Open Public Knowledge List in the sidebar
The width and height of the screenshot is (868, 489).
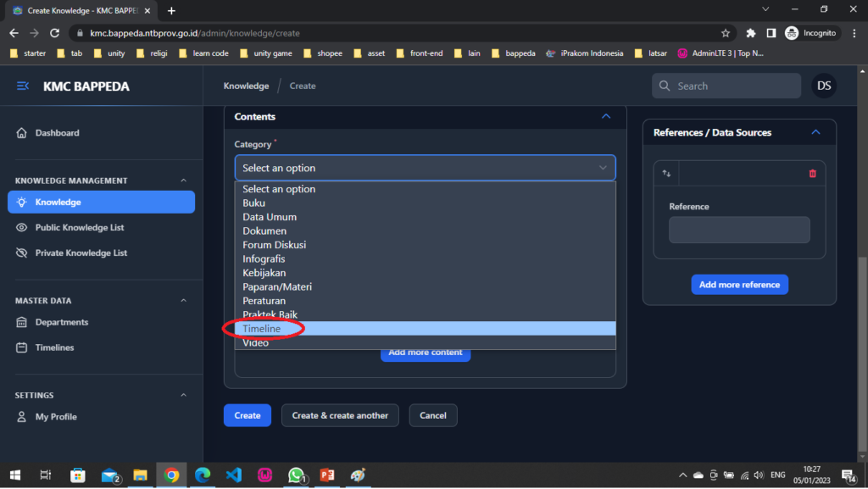pos(81,228)
